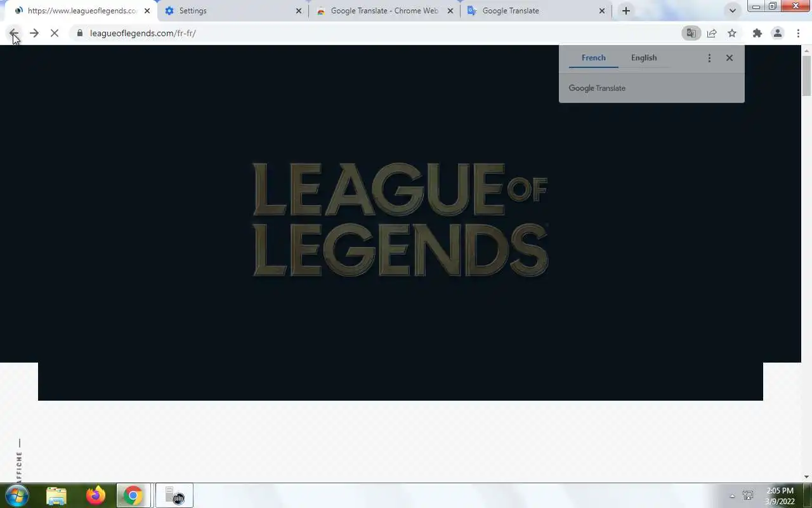Image resolution: width=812 pixels, height=508 pixels.
Task: Go back using the browser back arrow
Action: click(14, 33)
